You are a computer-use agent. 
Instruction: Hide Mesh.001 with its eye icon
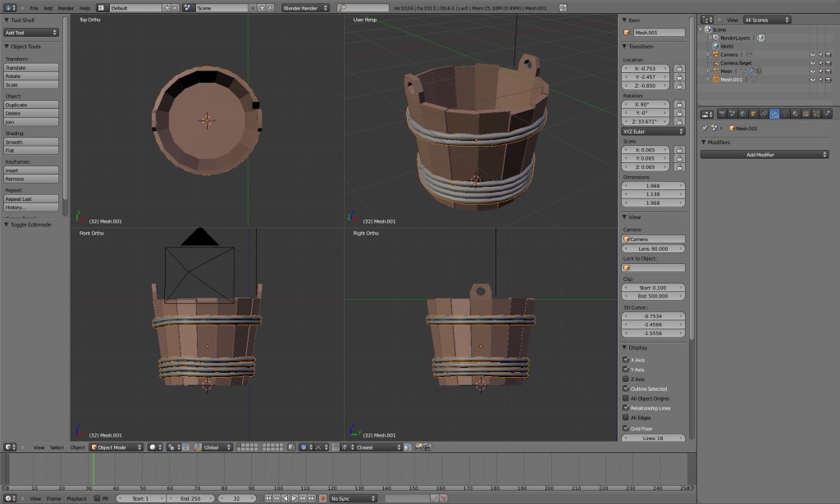tap(812, 79)
